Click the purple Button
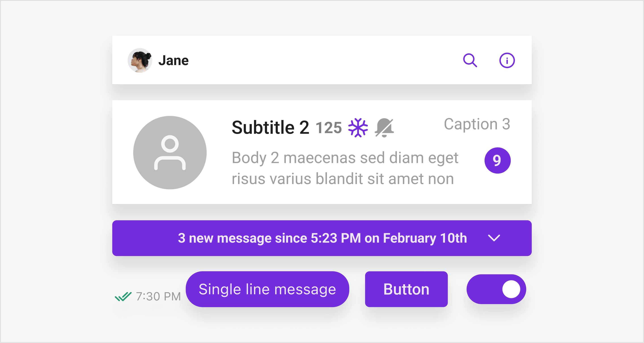This screenshot has width=644, height=343. [406, 289]
